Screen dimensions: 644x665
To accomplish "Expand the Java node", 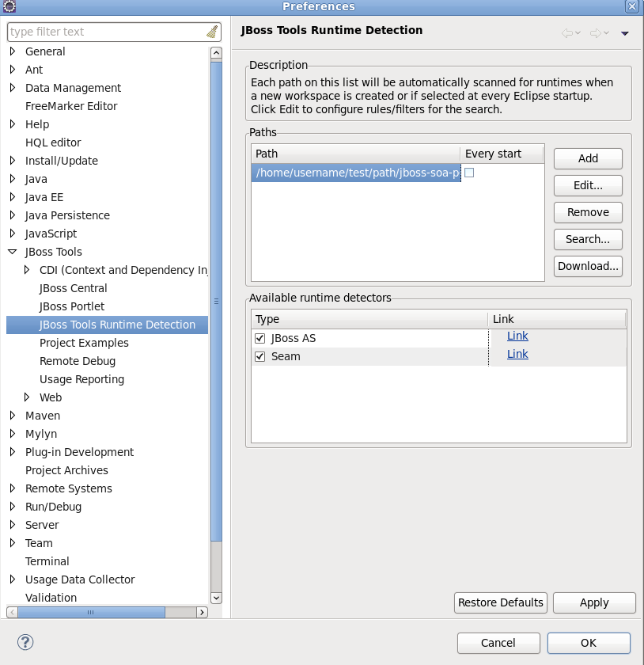I will pos(13,179).
